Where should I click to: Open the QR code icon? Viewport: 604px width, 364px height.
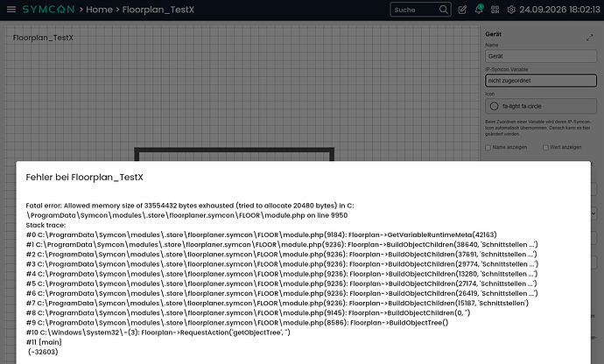tap(495, 10)
